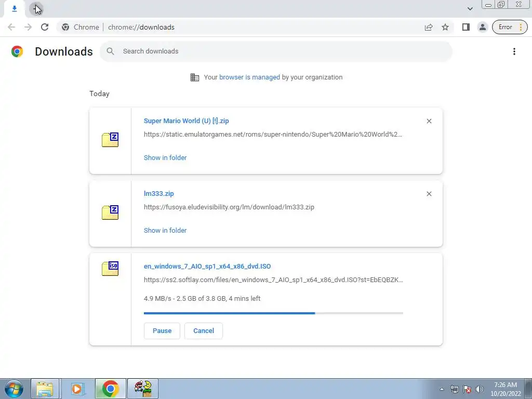The width and height of the screenshot is (532, 399).
Task: Open the Downloads page three-dot menu
Action: [x=514, y=51]
